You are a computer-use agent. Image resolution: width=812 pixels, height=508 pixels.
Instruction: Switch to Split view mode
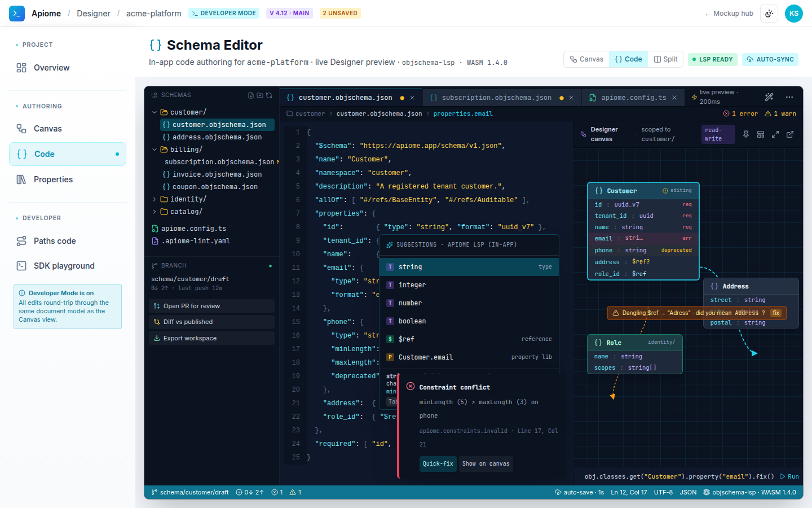point(666,59)
